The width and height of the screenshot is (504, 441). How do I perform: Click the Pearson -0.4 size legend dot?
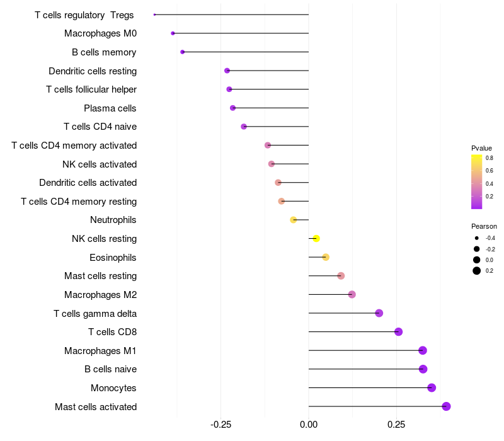(x=477, y=238)
